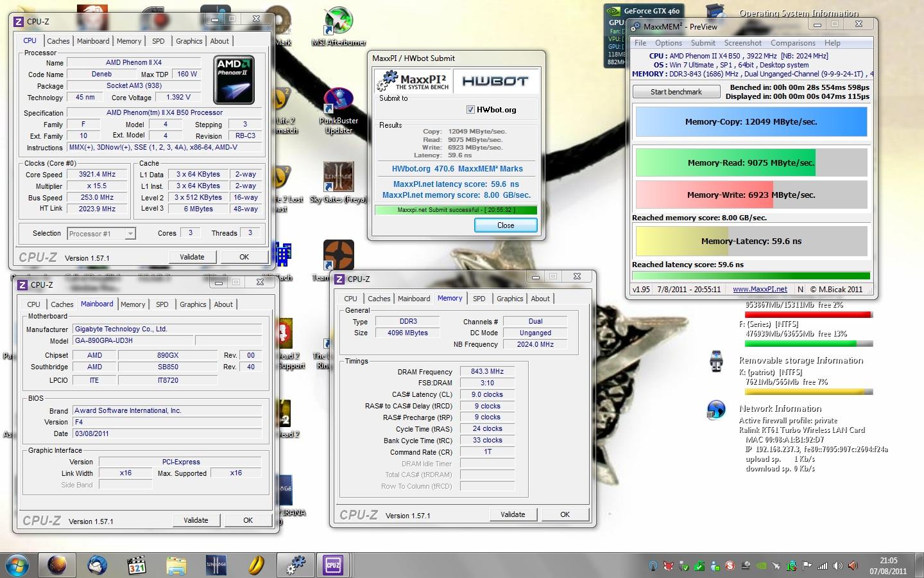Viewport: 924px width, 578px height.
Task: Click Start benchmark in MaxxMEM²
Action: (676, 92)
